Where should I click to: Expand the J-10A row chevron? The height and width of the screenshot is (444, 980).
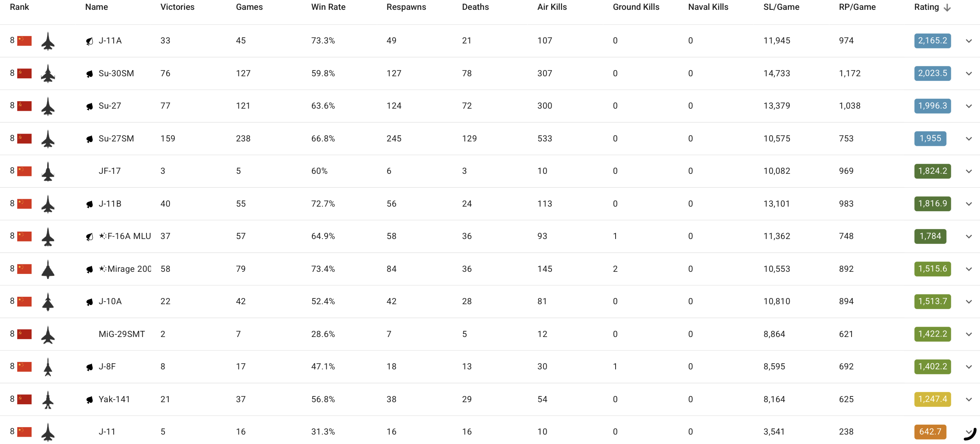click(969, 302)
